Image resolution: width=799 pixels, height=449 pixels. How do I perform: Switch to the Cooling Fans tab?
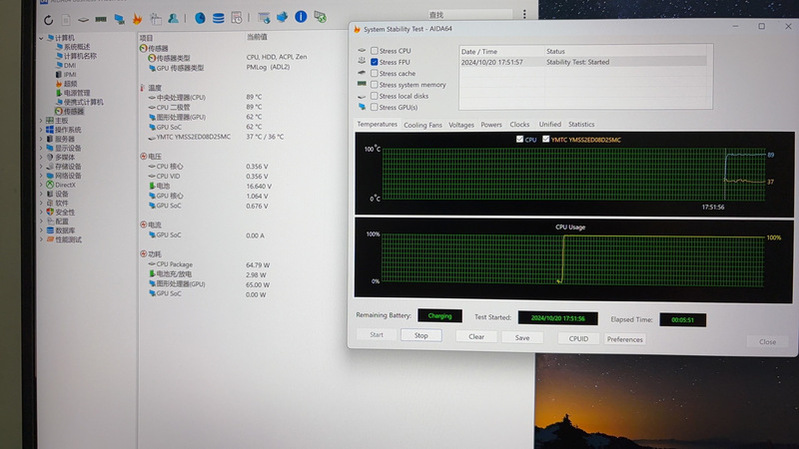coord(422,124)
